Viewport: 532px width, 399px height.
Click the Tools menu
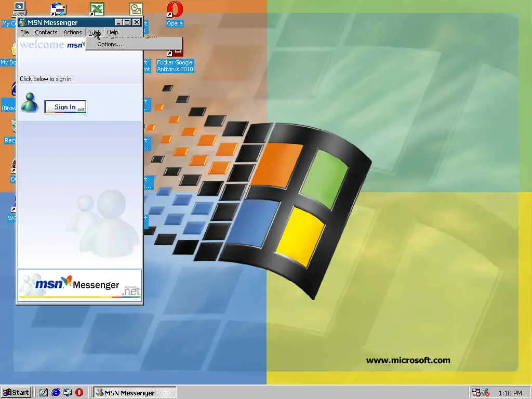tap(95, 32)
